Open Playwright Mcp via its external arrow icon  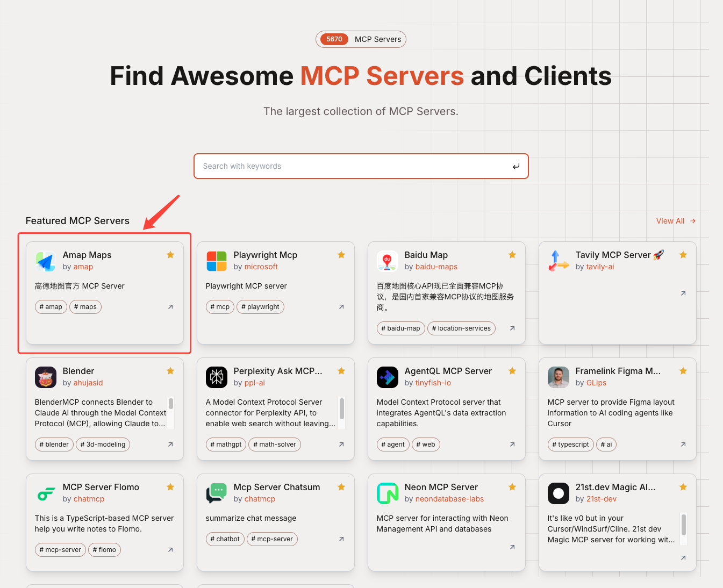point(341,307)
